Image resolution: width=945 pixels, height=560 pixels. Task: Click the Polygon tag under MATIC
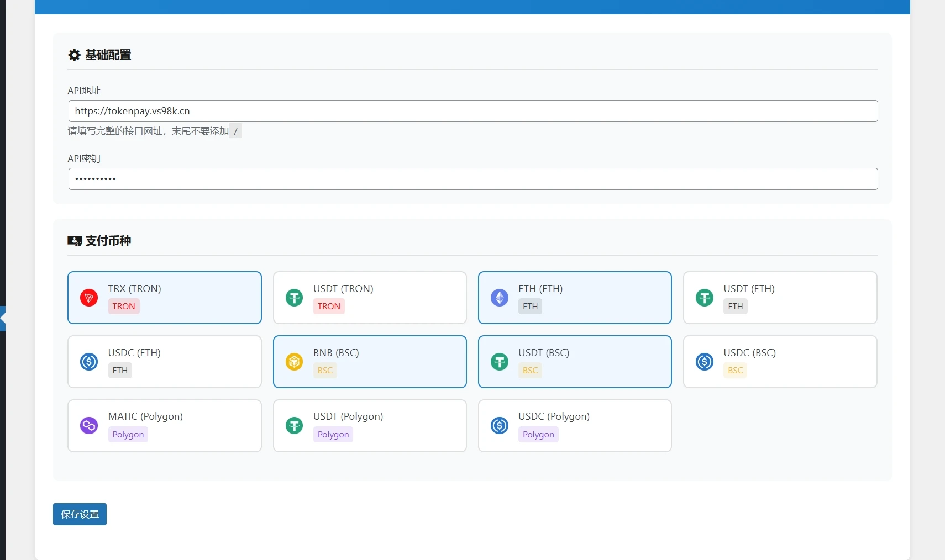tap(128, 435)
